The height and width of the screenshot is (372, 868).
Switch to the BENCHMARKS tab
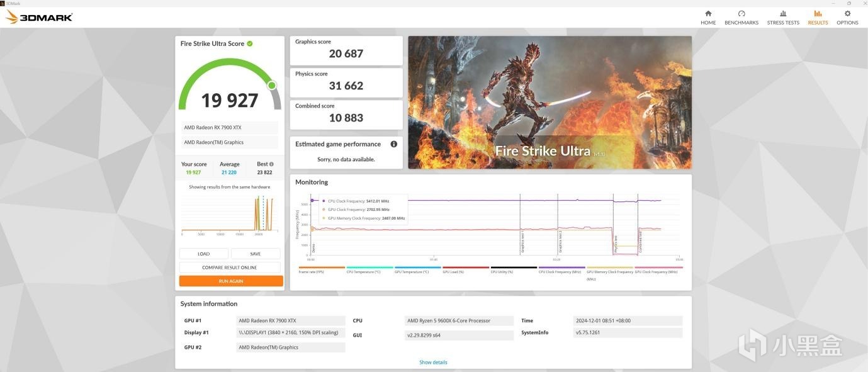click(x=741, y=18)
